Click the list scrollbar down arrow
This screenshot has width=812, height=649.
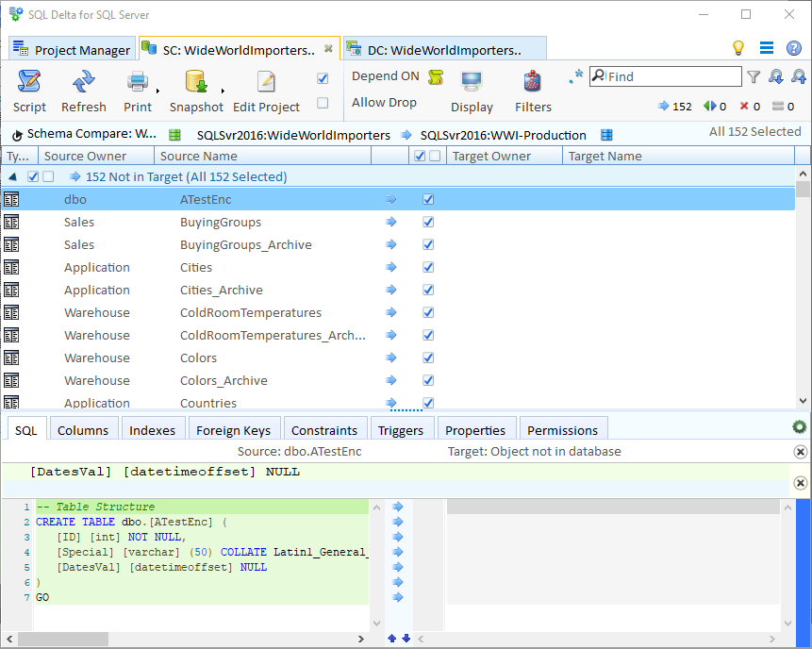pyautogui.click(x=803, y=400)
